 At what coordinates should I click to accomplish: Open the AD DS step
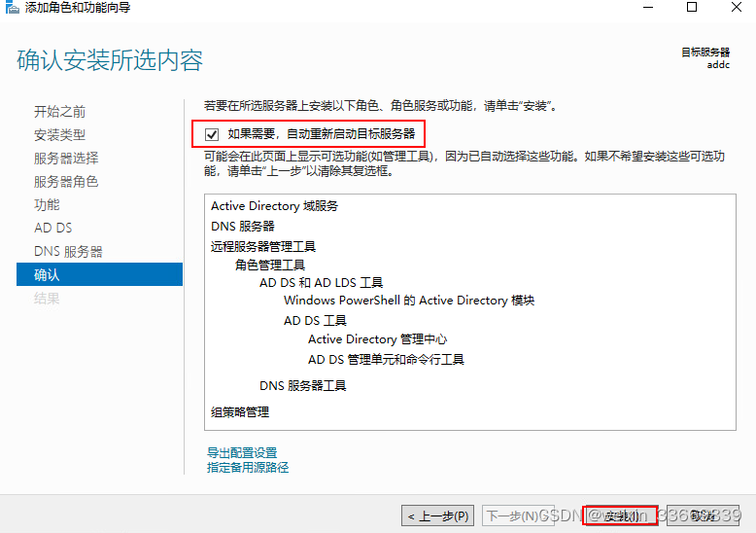point(53,228)
